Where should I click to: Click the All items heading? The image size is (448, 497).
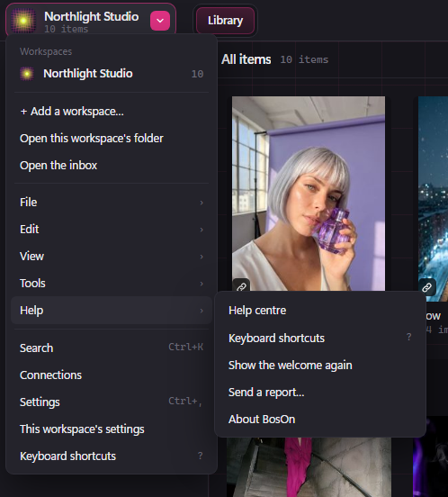[246, 59]
